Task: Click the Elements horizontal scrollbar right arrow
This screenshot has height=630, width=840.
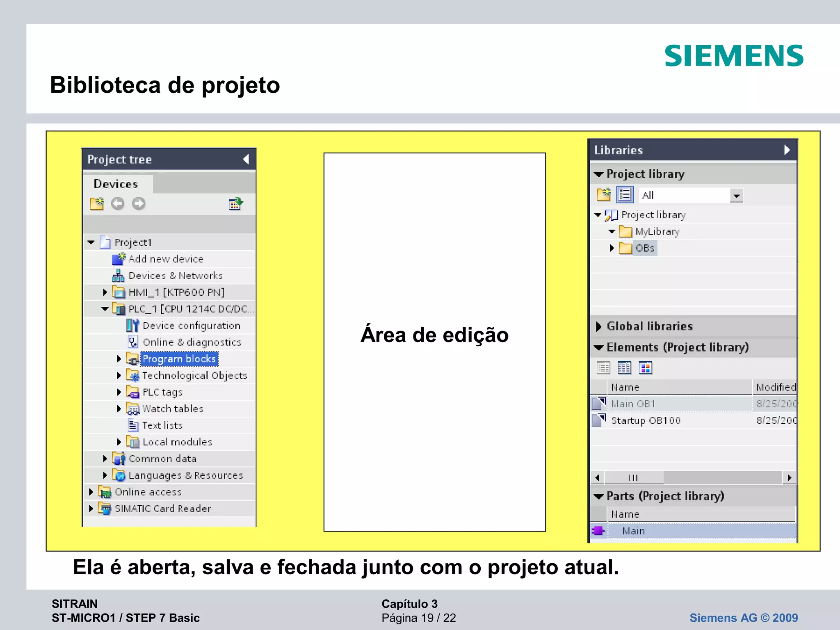Action: [790, 478]
